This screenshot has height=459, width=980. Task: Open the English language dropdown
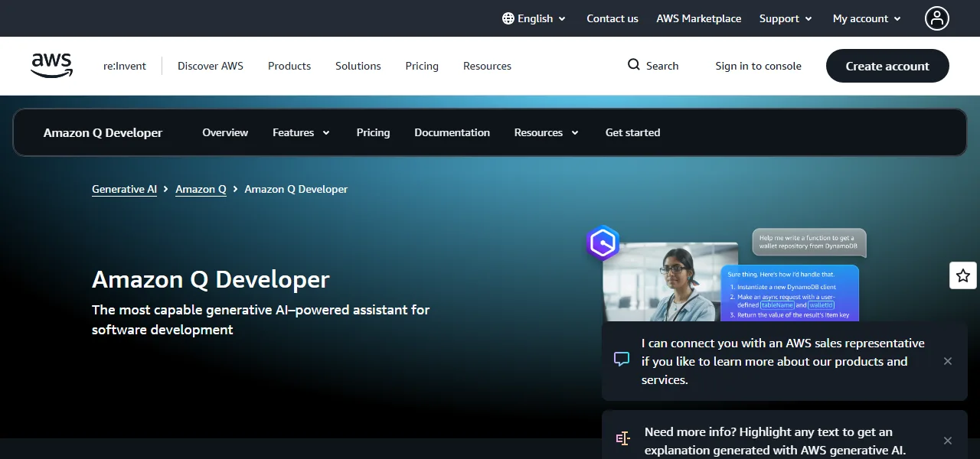534,18
